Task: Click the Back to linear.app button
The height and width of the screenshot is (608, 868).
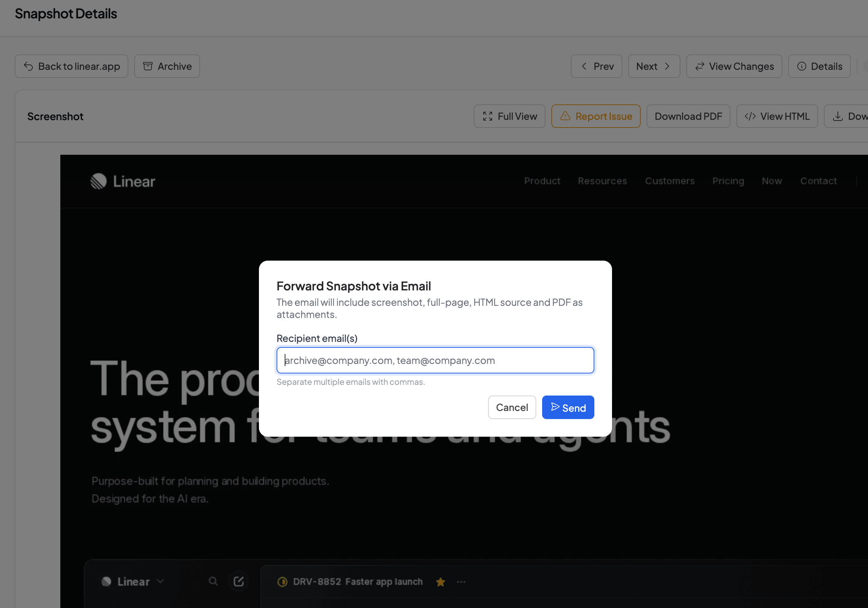Action: point(71,66)
